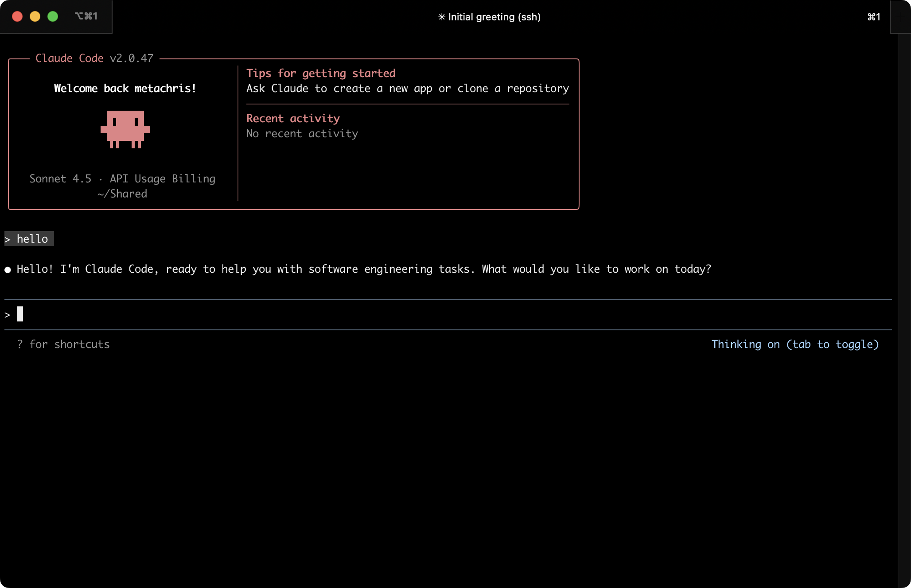Click the Claude pixel mascot icon

point(125,129)
